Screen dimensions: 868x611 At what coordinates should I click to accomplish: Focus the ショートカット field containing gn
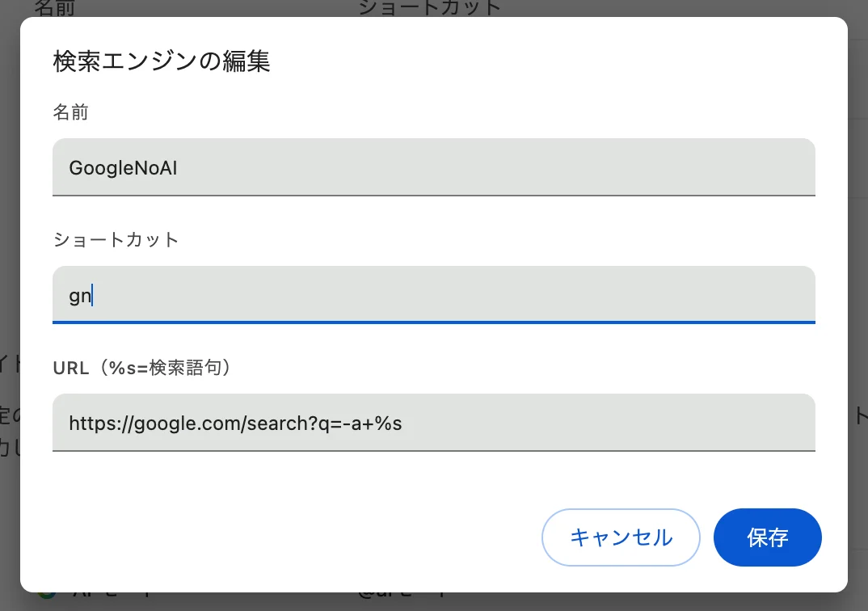pos(433,294)
